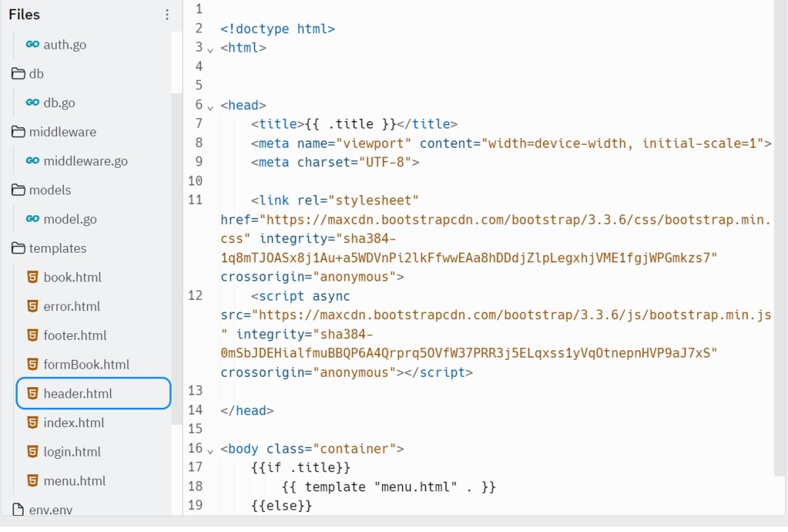Collapse the body fold arrow on line 16
The height and width of the screenshot is (532, 788).
[210, 451]
